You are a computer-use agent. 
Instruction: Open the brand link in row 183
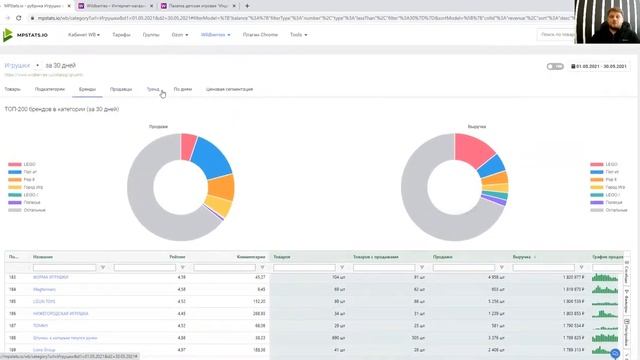coord(51,277)
